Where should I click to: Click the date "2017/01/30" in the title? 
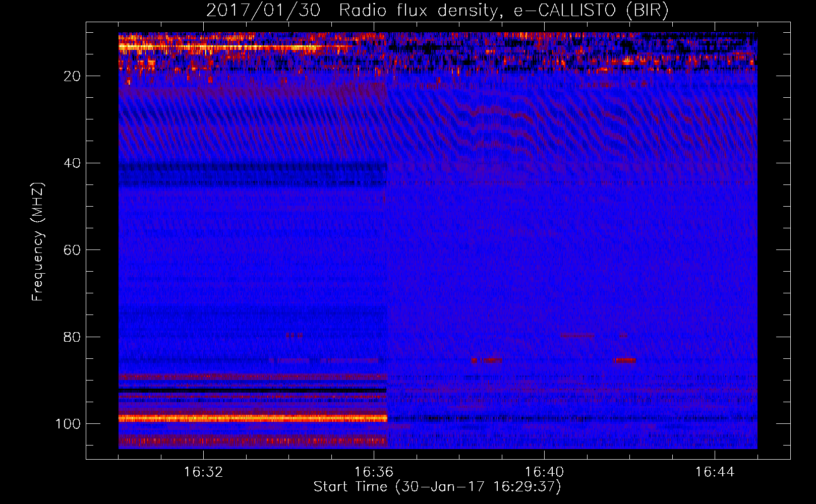[263, 11]
